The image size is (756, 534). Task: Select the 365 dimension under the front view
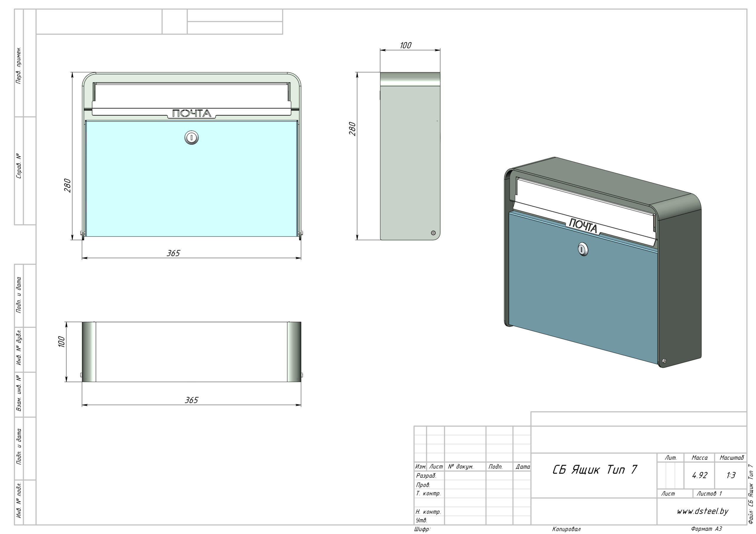(x=173, y=253)
